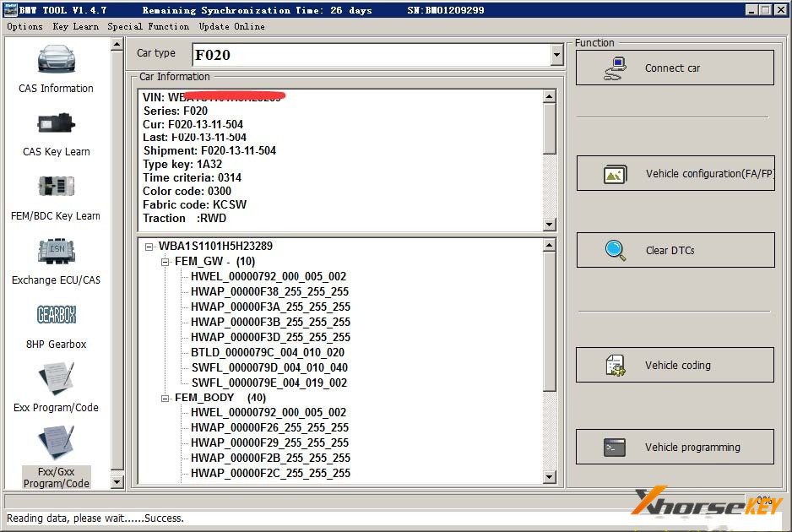Click the 'Series: F020' info line
This screenshot has width=792, height=532.
tap(176, 111)
